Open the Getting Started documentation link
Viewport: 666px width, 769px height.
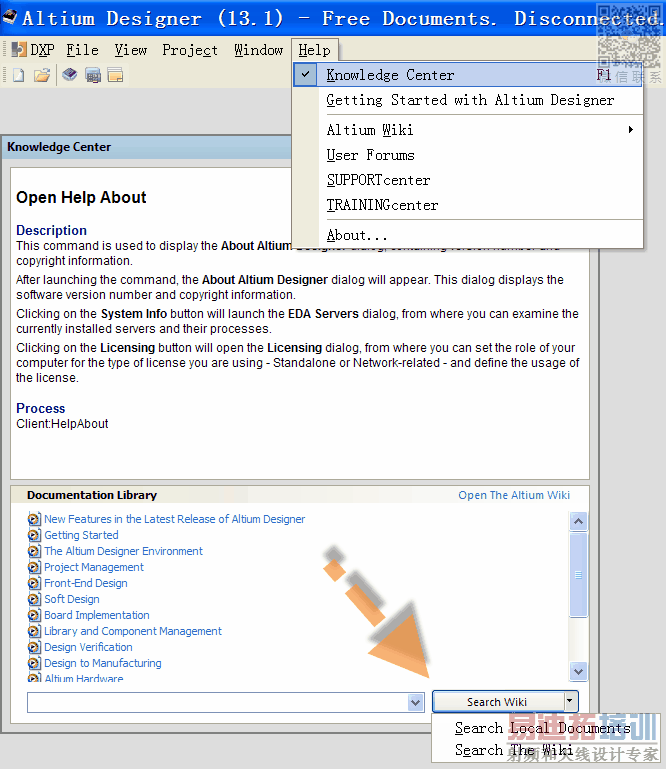[x=81, y=535]
